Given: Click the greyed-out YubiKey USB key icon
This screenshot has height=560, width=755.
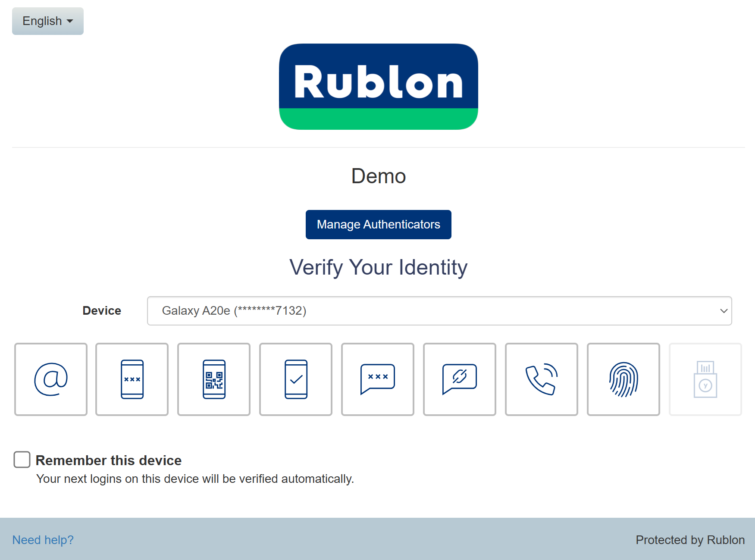Looking at the screenshot, I should tap(705, 379).
